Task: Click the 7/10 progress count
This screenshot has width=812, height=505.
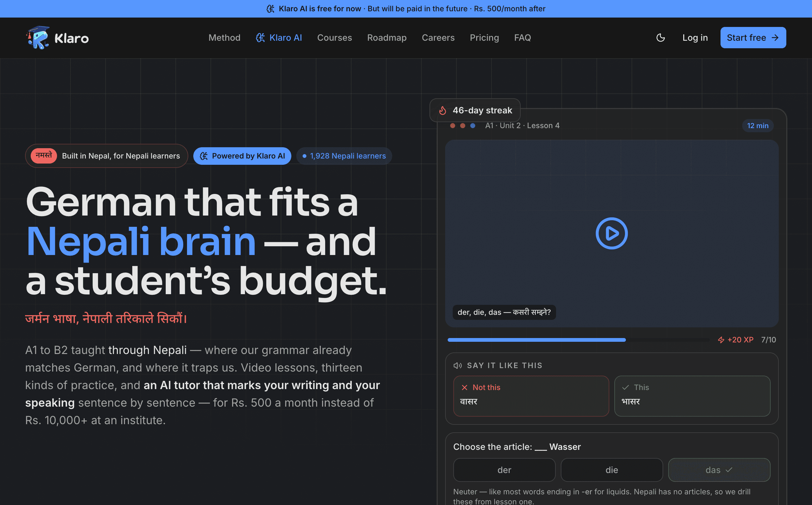Action: click(768, 340)
